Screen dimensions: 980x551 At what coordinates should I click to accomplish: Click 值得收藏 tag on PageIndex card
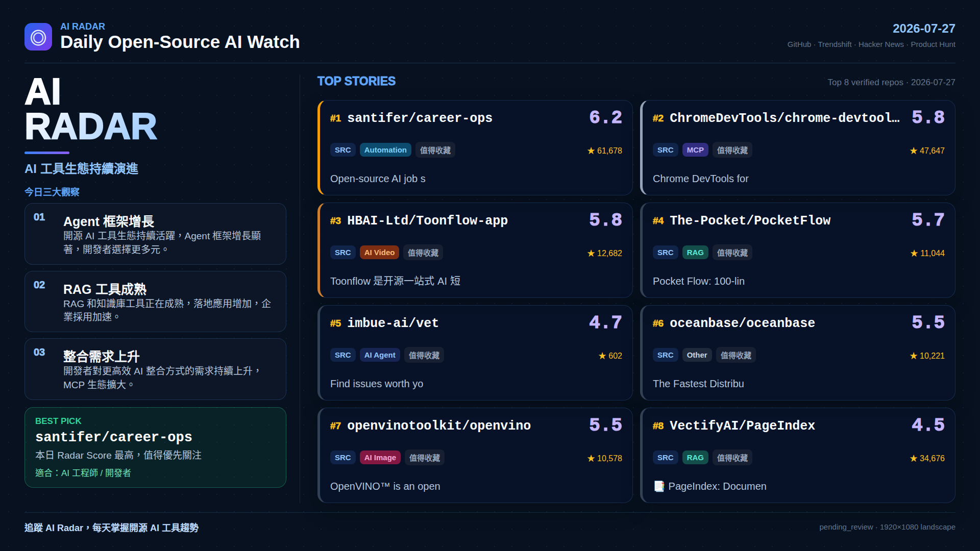point(732,458)
